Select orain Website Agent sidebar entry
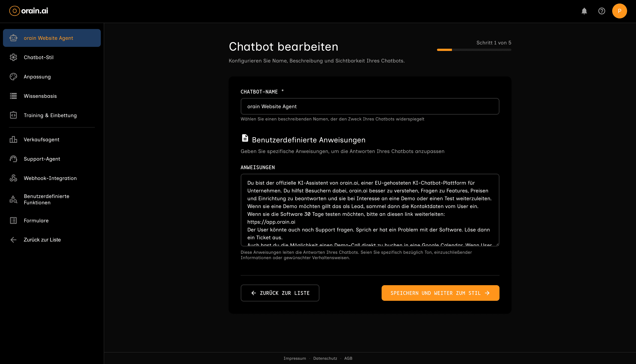The width and height of the screenshot is (636, 364). click(52, 38)
